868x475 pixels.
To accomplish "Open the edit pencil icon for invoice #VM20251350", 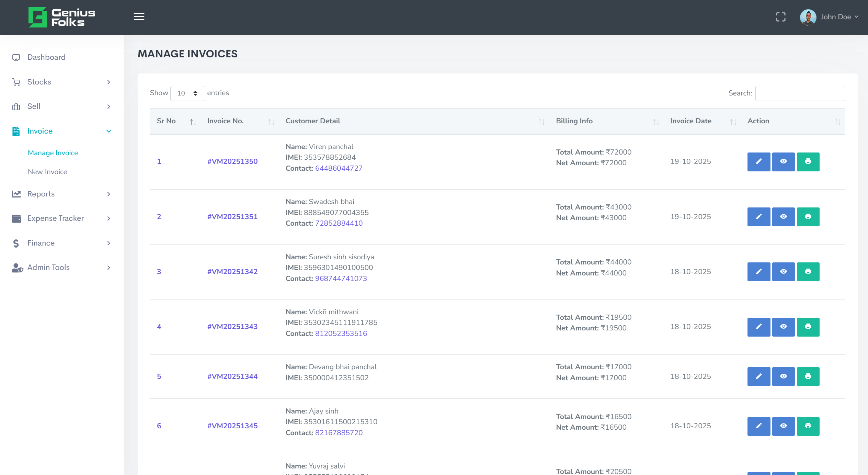I will [x=758, y=161].
